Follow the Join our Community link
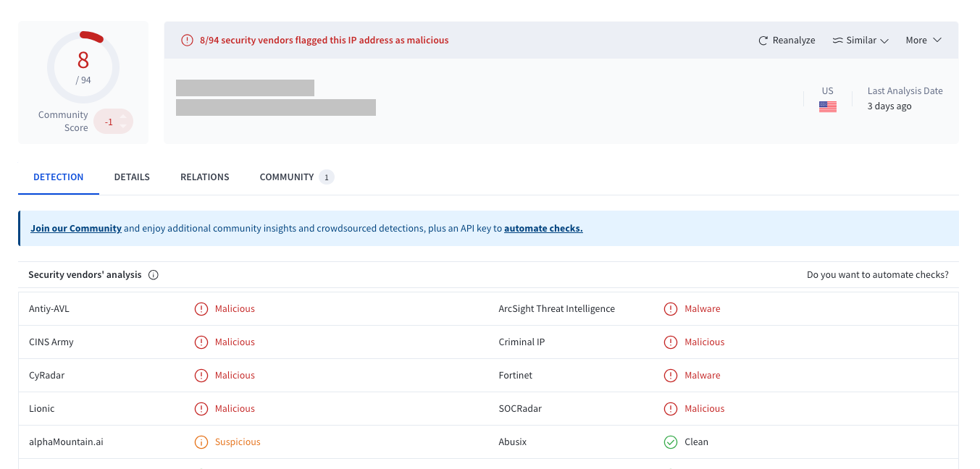This screenshot has height=469, width=980. 76,228
